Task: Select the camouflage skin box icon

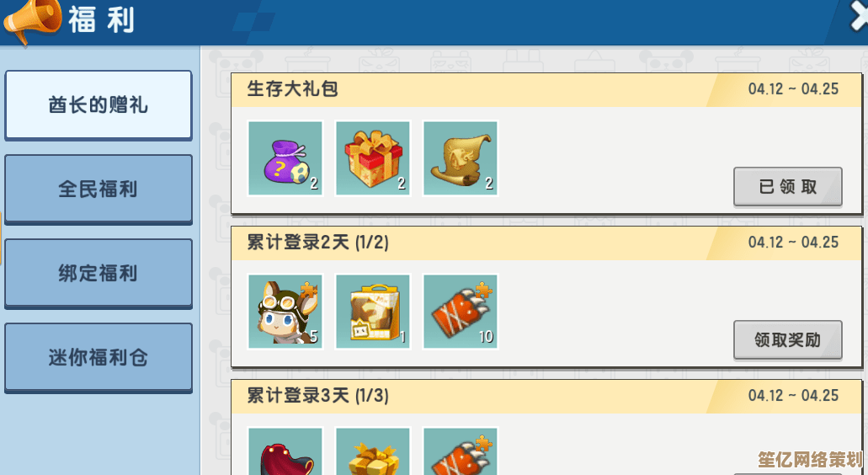Action: coord(373,312)
